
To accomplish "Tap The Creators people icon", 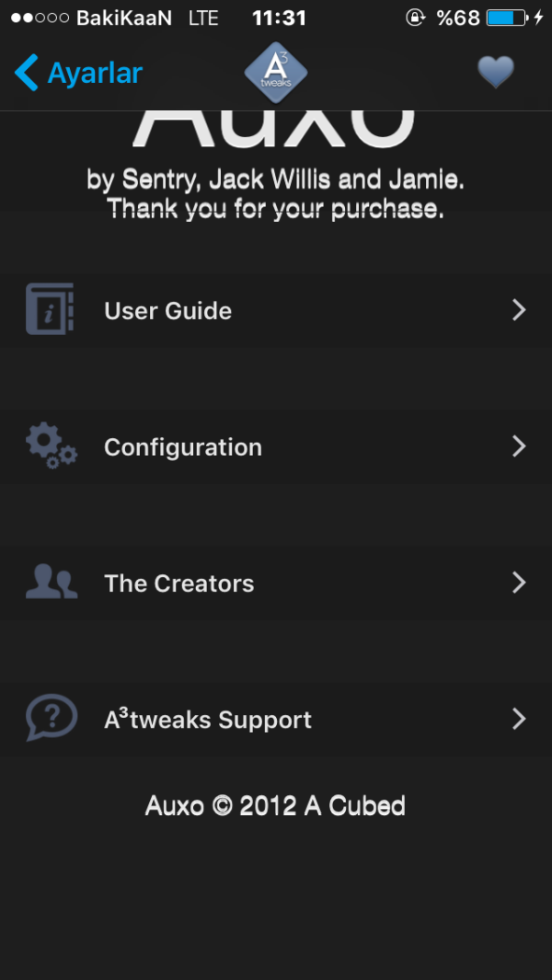I will click(x=52, y=582).
